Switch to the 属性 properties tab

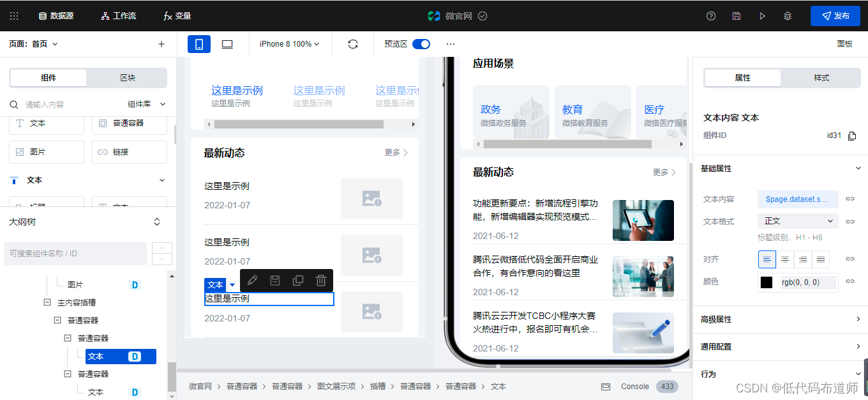point(742,78)
